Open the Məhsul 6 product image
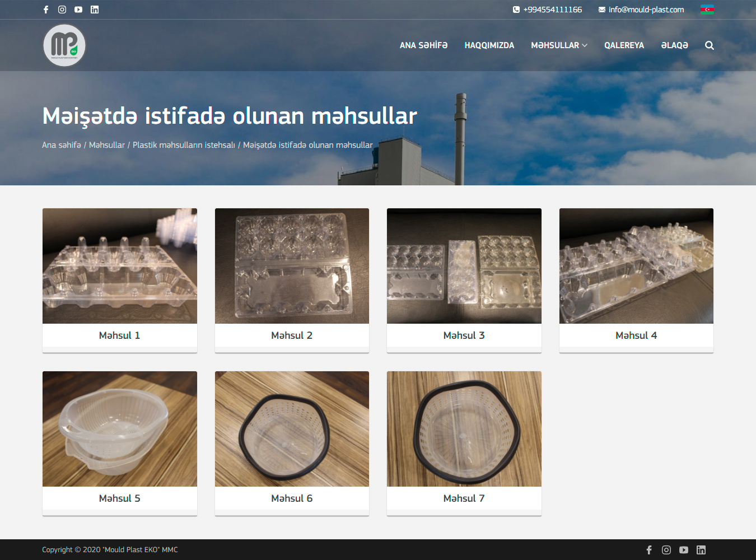The height and width of the screenshot is (560, 756). click(292, 429)
